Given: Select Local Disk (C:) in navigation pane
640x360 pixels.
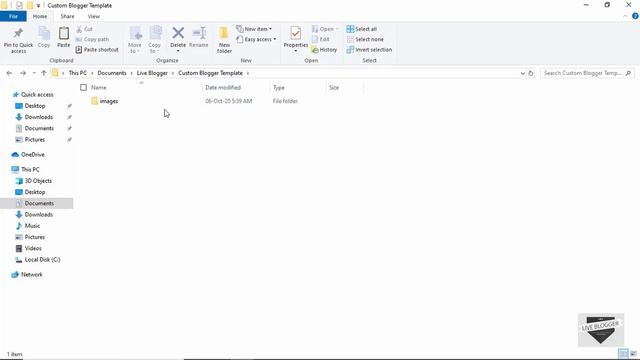Looking at the screenshot, I should pos(42,260).
